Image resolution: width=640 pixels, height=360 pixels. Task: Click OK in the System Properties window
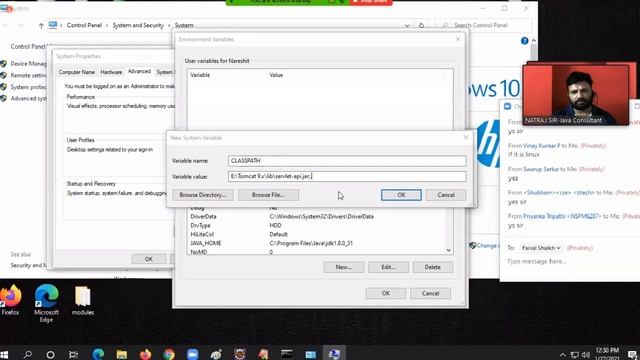pos(149,259)
